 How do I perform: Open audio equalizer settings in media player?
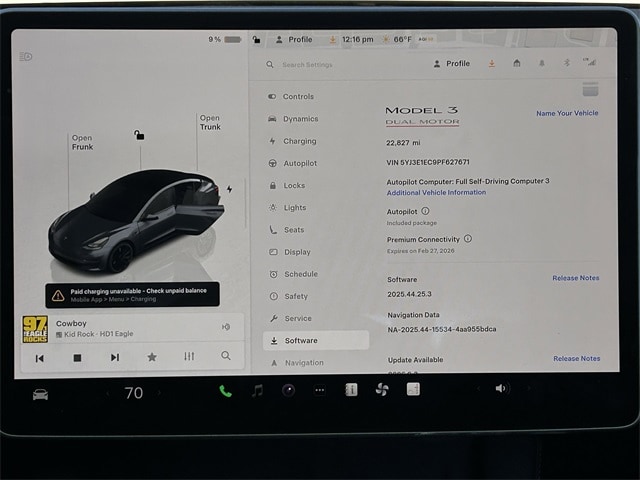(189, 357)
